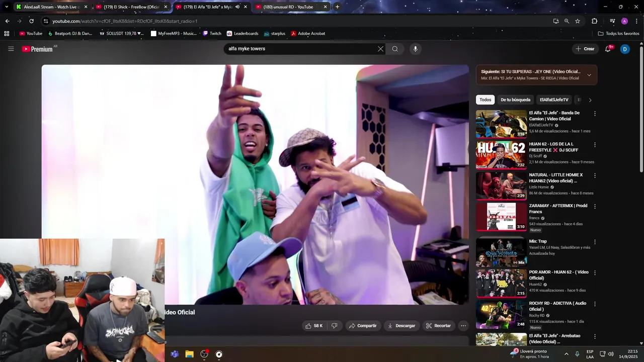Image resolution: width=644 pixels, height=362 pixels.
Task: Go back with browser back arrow
Action: pyautogui.click(x=7, y=21)
